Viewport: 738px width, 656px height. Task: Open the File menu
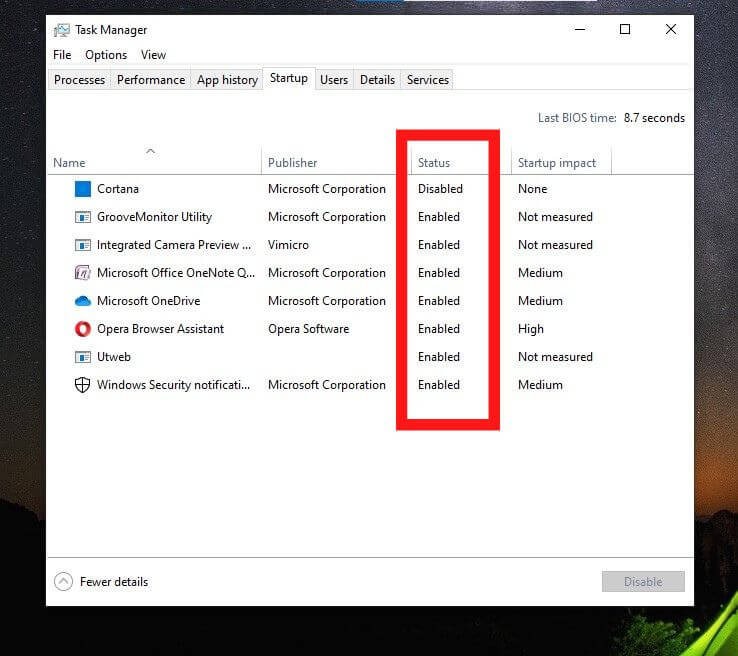[62, 55]
